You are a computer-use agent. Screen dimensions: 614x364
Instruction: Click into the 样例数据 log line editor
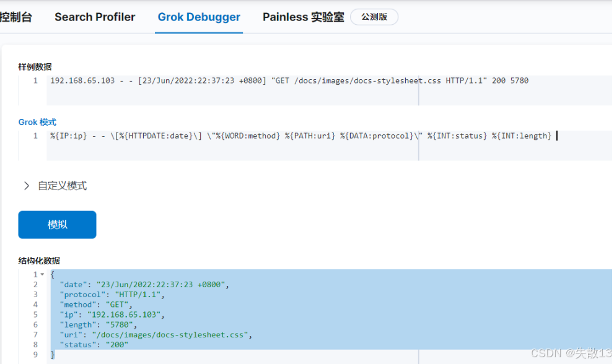click(329, 90)
